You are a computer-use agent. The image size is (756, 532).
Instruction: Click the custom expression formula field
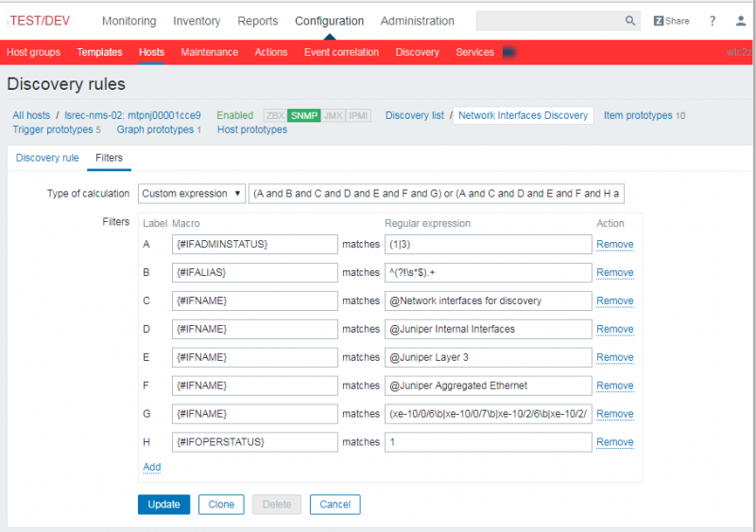(437, 194)
